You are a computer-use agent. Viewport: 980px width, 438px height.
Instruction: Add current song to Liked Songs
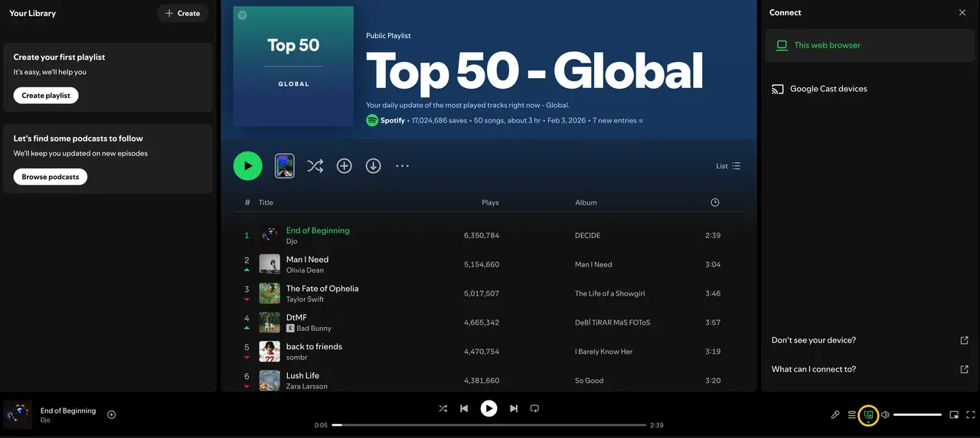[x=112, y=415]
